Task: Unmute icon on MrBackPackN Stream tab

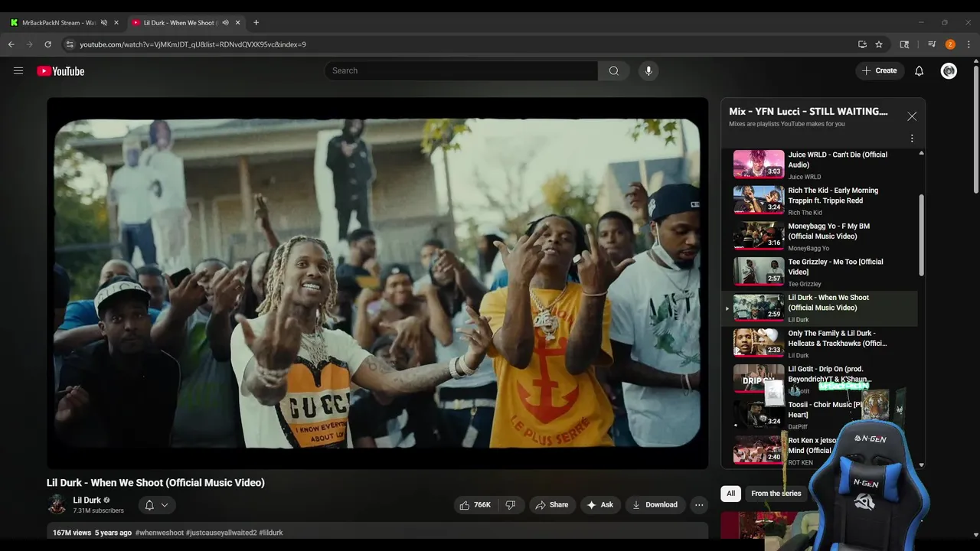Action: tap(104, 23)
